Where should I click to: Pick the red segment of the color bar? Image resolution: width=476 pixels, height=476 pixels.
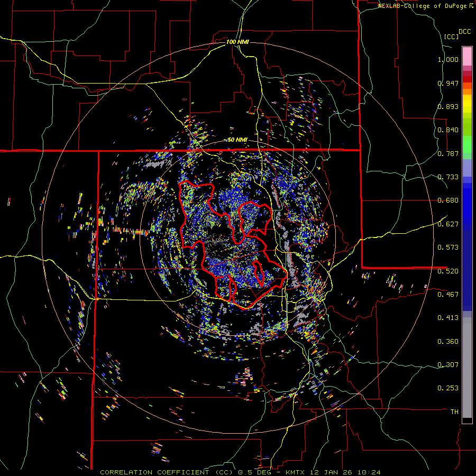(467, 79)
